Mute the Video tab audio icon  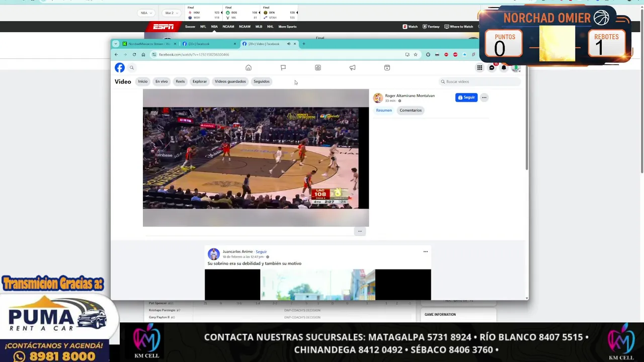[288, 44]
